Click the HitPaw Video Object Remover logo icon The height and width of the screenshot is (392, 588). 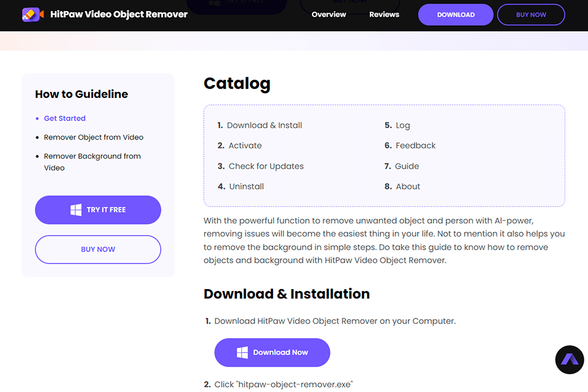[31, 14]
